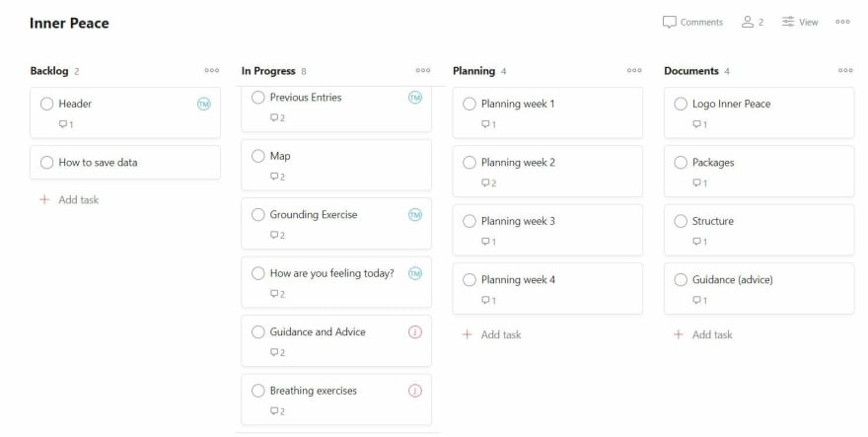Open the How to save data card
Screen dimensions: 868x437
(x=125, y=163)
